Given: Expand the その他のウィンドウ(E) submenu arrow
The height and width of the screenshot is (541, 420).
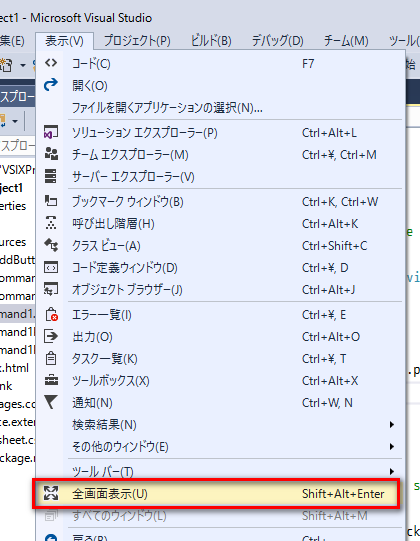Looking at the screenshot, I should tap(391, 446).
